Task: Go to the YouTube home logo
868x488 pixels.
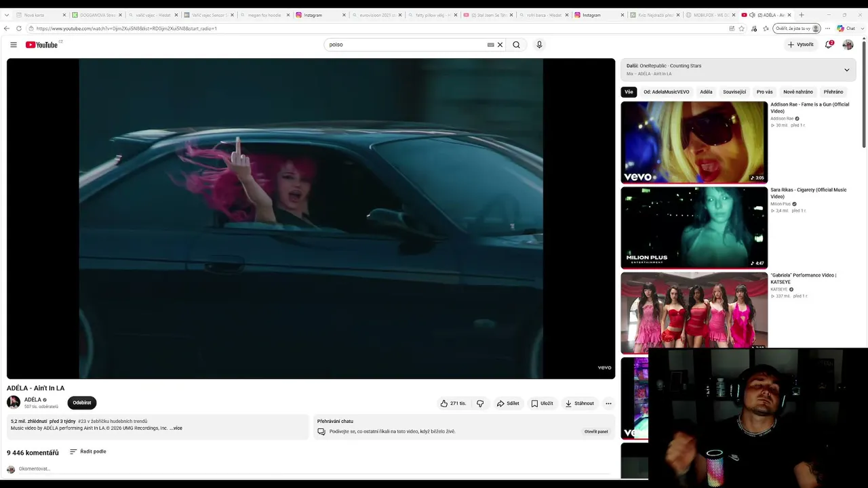Action: pyautogui.click(x=42, y=45)
